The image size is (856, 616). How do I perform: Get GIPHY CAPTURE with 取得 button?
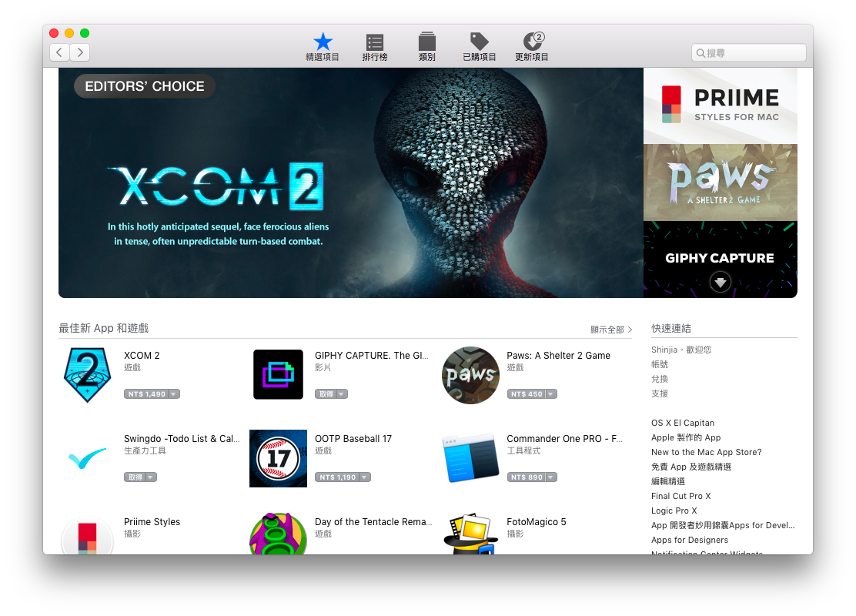click(326, 393)
